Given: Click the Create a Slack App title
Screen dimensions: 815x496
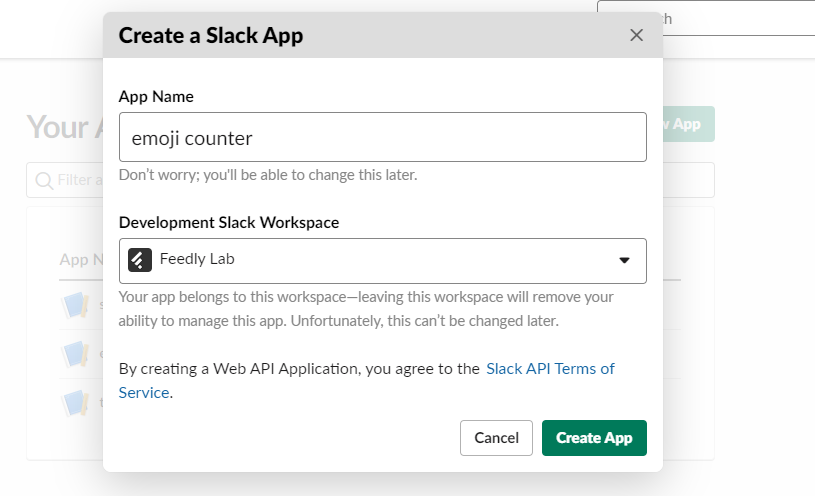Looking at the screenshot, I should pyautogui.click(x=211, y=36).
